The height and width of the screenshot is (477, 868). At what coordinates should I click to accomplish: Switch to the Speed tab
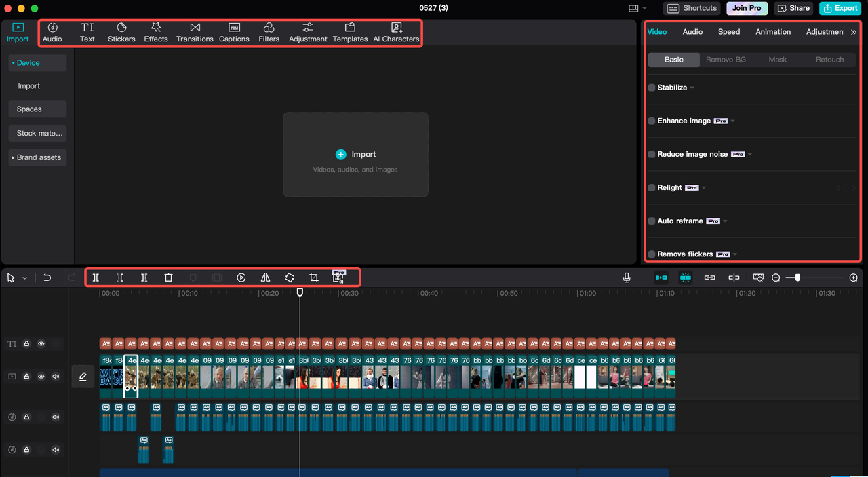click(x=729, y=32)
